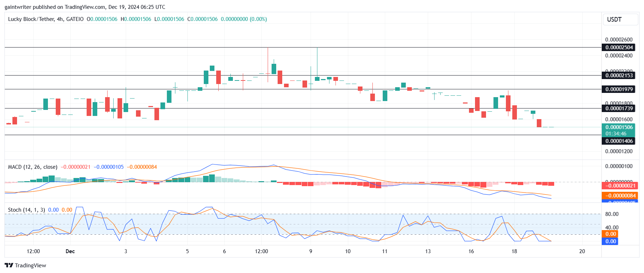Click the Dec date label on time axis
The width and height of the screenshot is (644, 273).
click(x=70, y=251)
